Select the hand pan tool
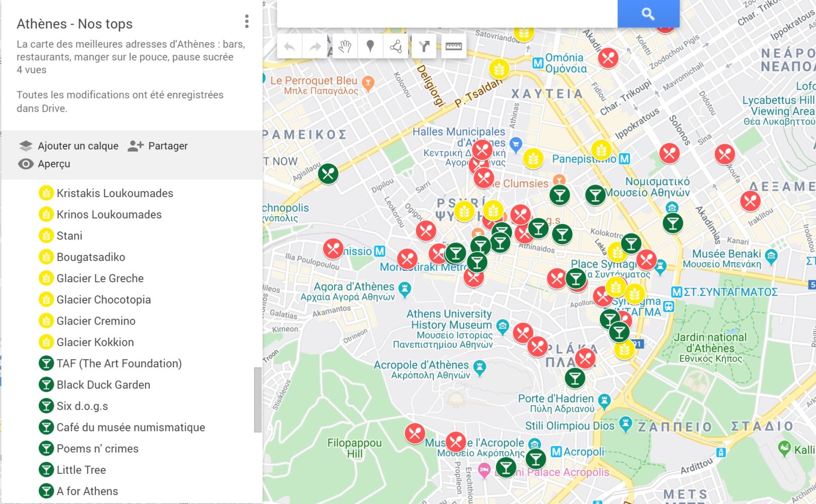 tap(345, 47)
